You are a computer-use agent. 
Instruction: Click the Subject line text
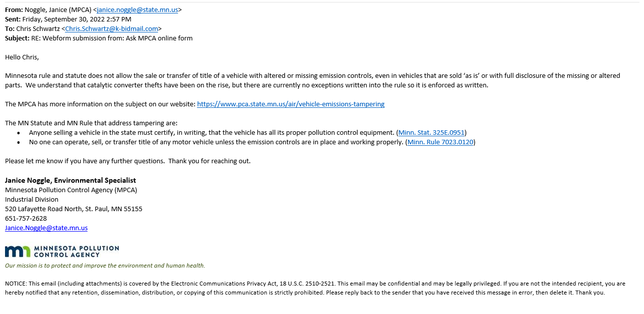tap(111, 38)
